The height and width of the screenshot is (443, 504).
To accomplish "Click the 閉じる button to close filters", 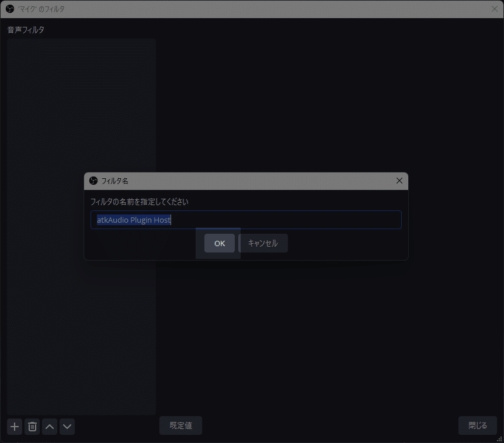I will tap(477, 425).
